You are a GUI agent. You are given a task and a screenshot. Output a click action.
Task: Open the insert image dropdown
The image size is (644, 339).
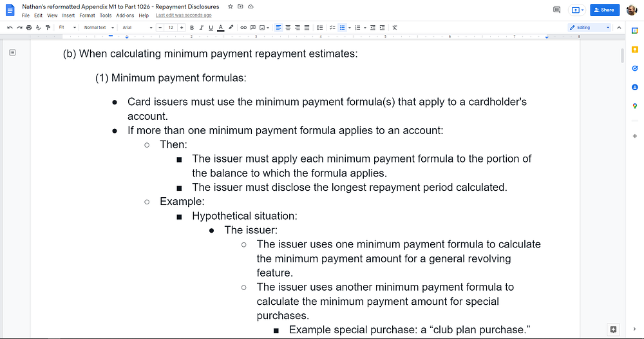point(264,28)
